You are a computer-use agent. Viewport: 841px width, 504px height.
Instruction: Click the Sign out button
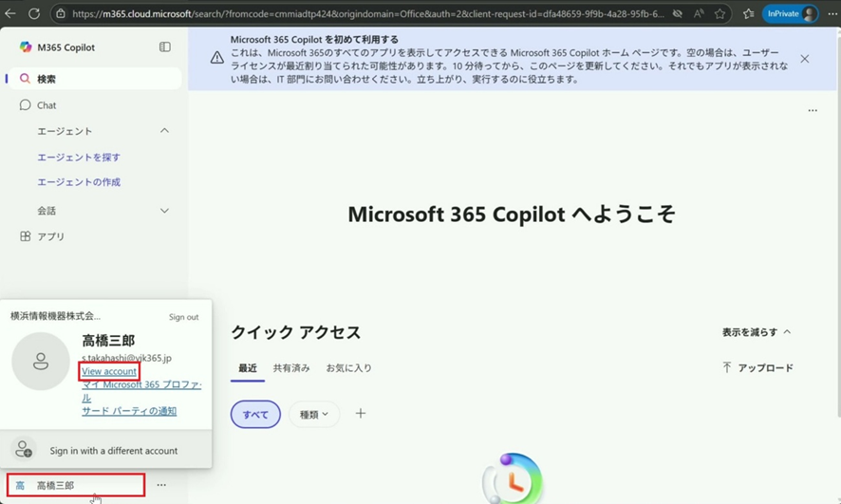pyautogui.click(x=183, y=317)
